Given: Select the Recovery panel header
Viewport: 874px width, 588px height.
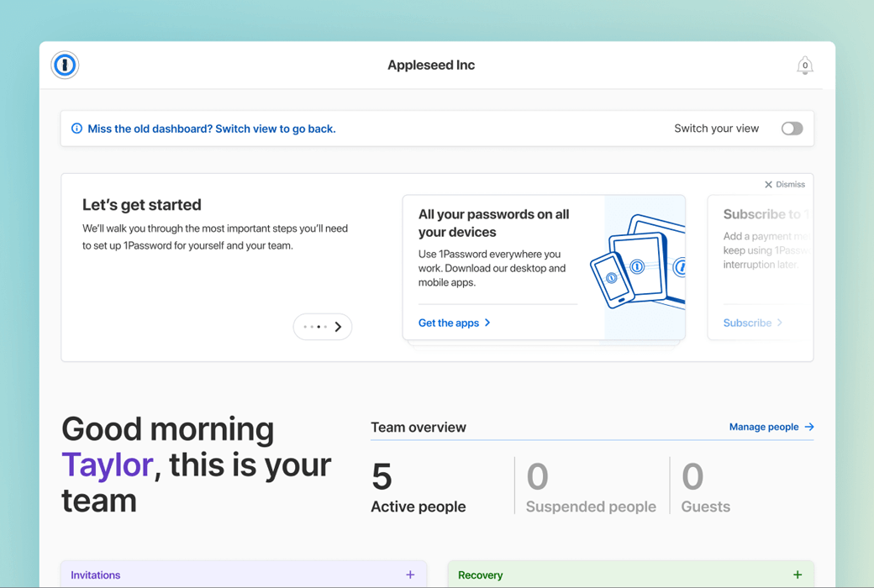Looking at the screenshot, I should pyautogui.click(x=481, y=574).
